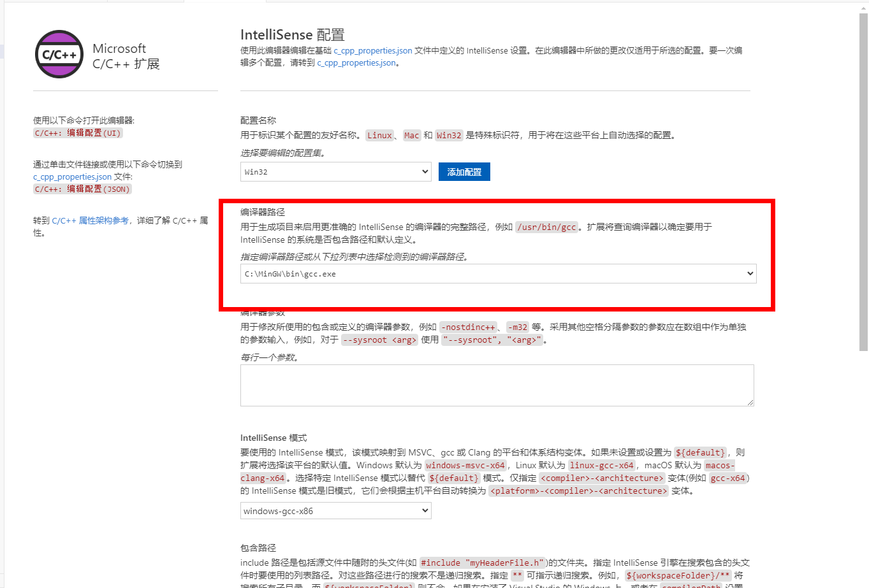Click the 每行一个参数 hint text
Screen dimensions: 869x588
coord(270,357)
